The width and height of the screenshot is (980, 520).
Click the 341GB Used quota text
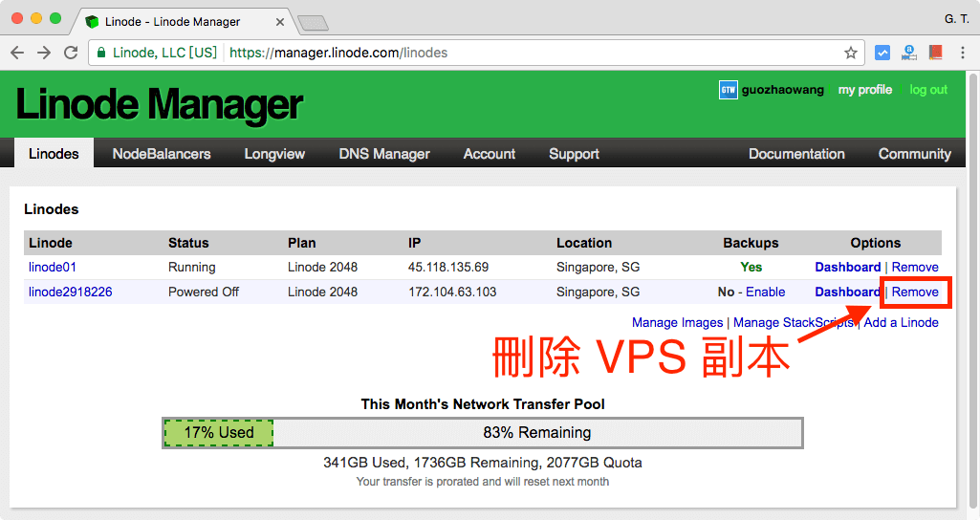364,463
